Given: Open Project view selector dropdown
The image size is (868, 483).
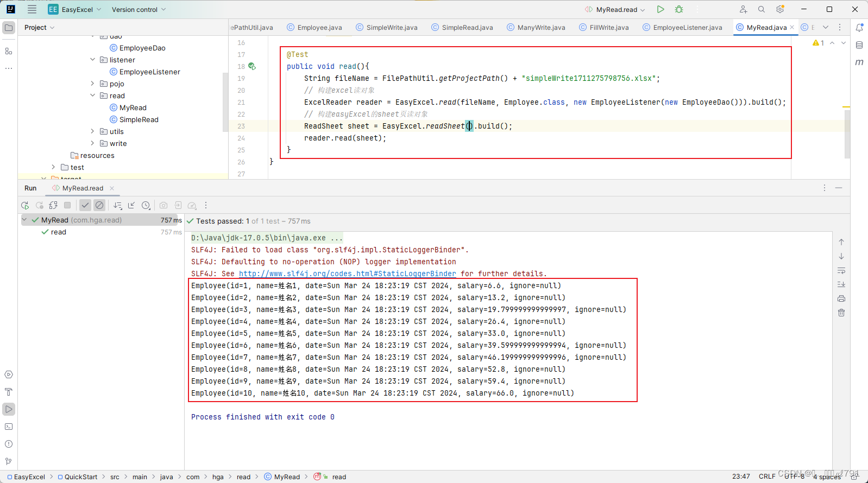Looking at the screenshot, I should (x=39, y=27).
